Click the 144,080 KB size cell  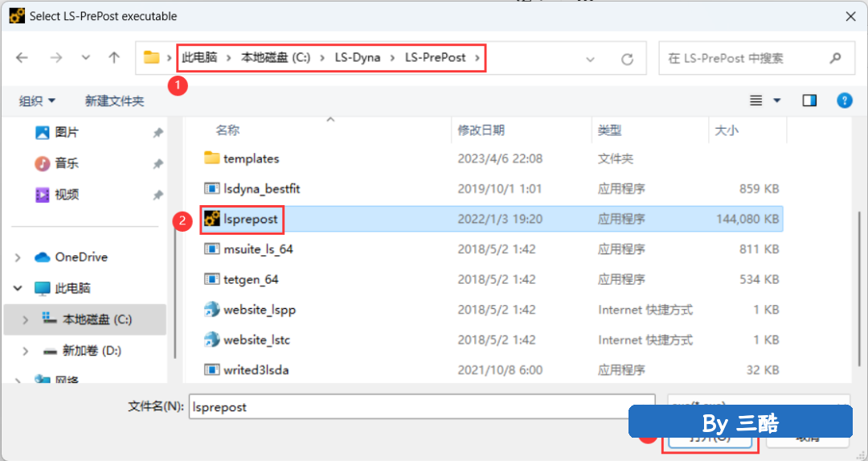tap(747, 219)
